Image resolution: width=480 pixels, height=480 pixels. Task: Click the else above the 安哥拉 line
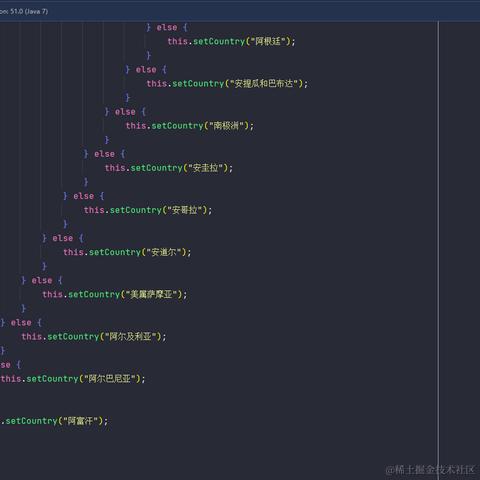[x=83, y=196]
